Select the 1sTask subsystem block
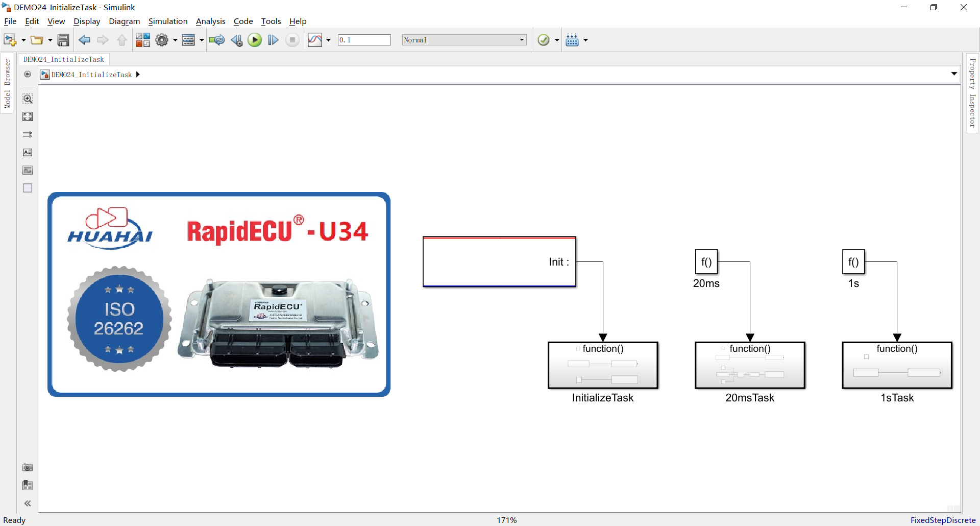 [897, 366]
